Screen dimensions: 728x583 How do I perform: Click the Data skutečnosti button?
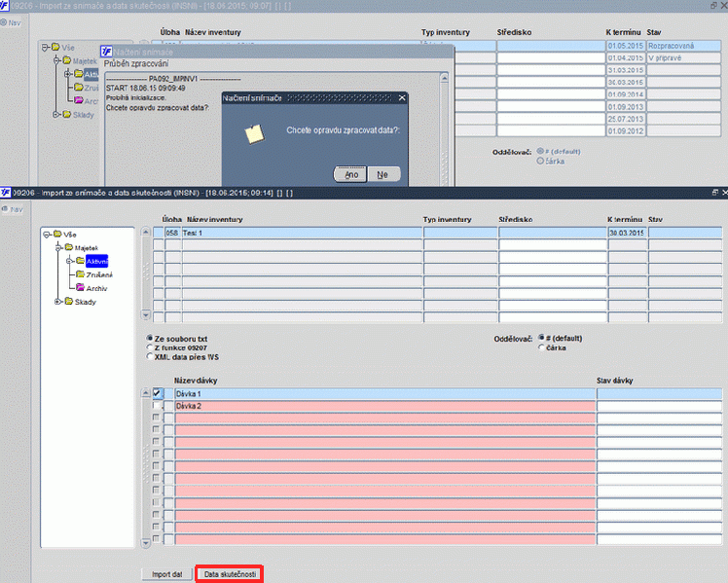[230, 574]
